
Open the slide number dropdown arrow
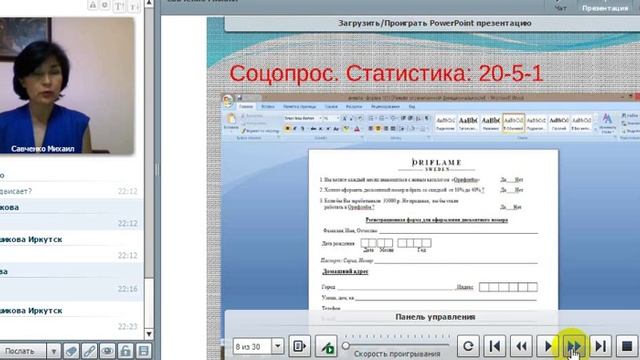[x=278, y=346]
